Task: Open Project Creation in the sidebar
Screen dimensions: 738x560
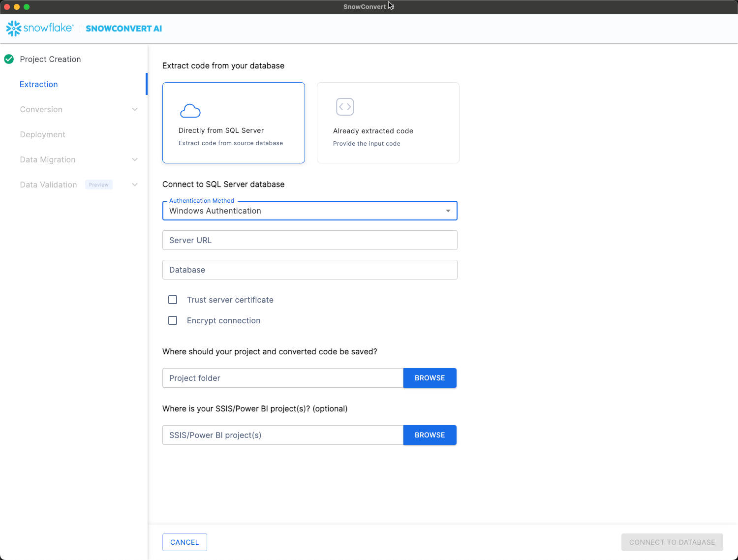Action: click(50, 59)
